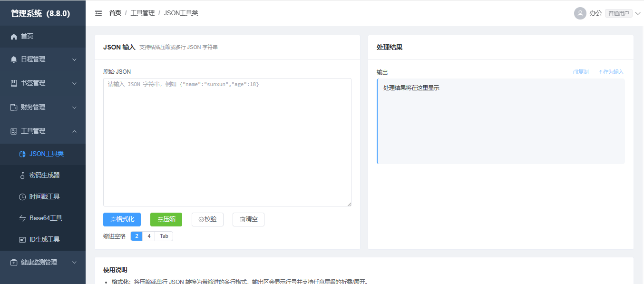Click the bell icon beside 日程管理
The width and height of the screenshot is (644, 284).
tap(14, 59)
